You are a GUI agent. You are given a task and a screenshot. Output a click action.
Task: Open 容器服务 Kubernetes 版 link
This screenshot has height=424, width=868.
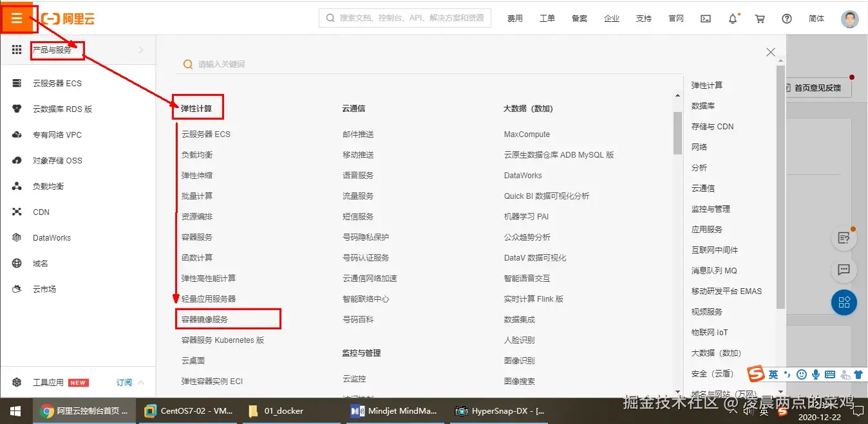coord(223,340)
